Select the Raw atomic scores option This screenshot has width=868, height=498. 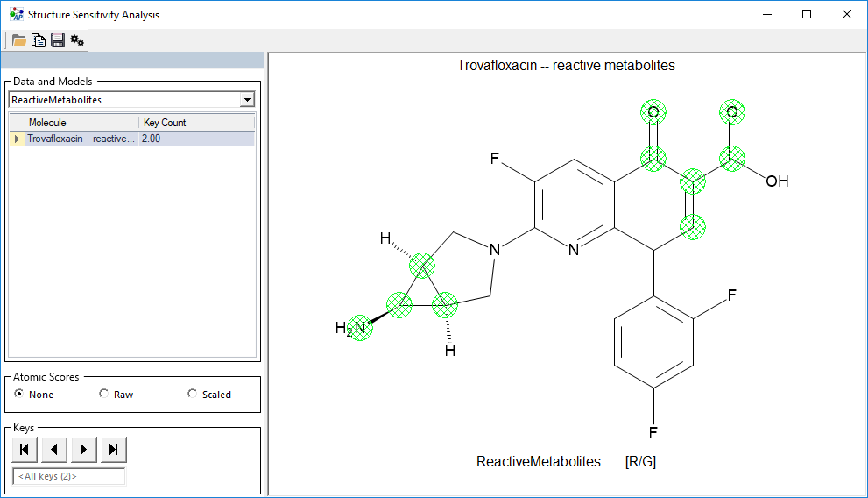pyautogui.click(x=103, y=394)
